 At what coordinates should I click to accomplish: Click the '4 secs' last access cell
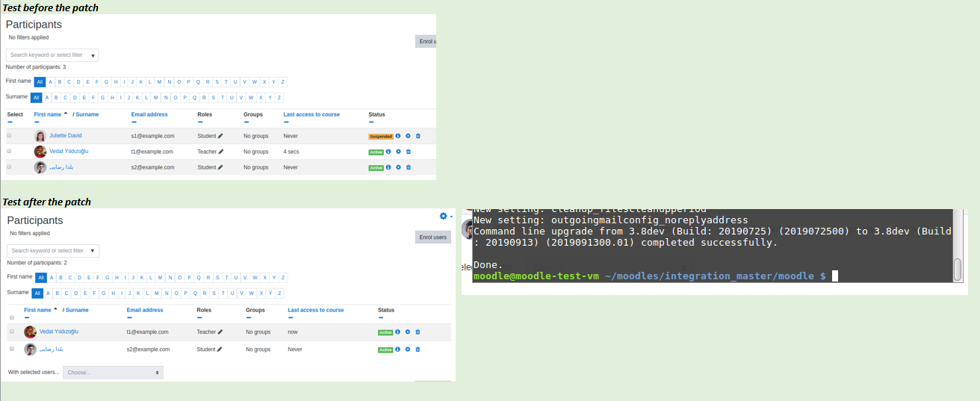tap(291, 152)
